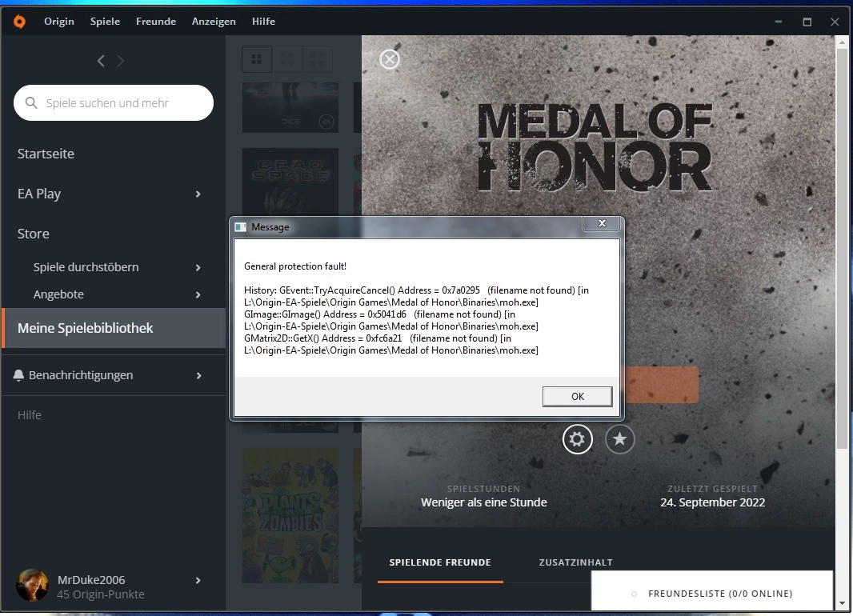
Task: Click the Message dialog title icon
Action: point(240,227)
